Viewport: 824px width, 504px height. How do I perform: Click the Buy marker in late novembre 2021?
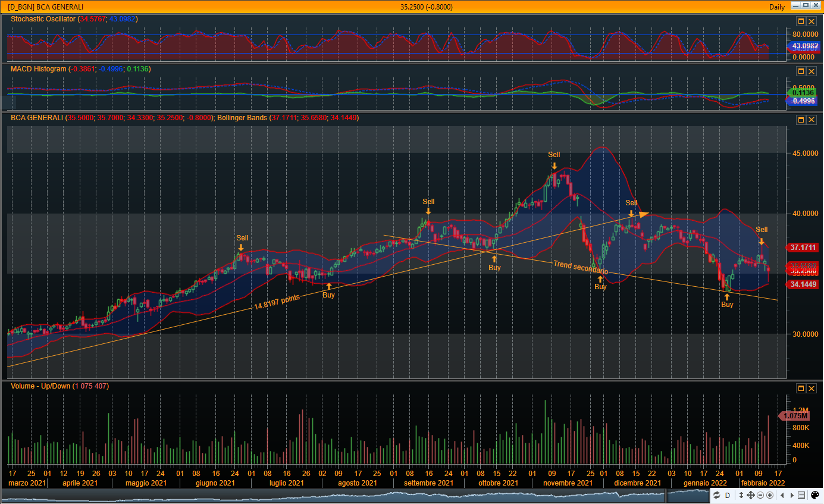pyautogui.click(x=600, y=282)
